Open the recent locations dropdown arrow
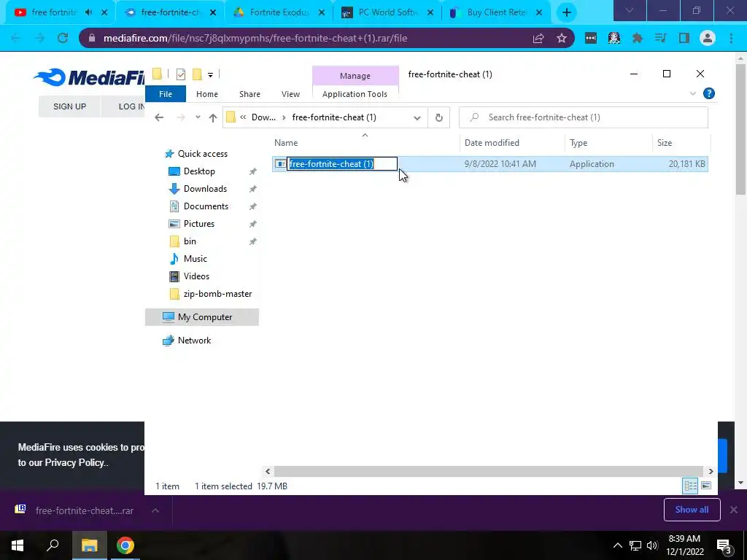The height and width of the screenshot is (560, 747). pos(198,117)
